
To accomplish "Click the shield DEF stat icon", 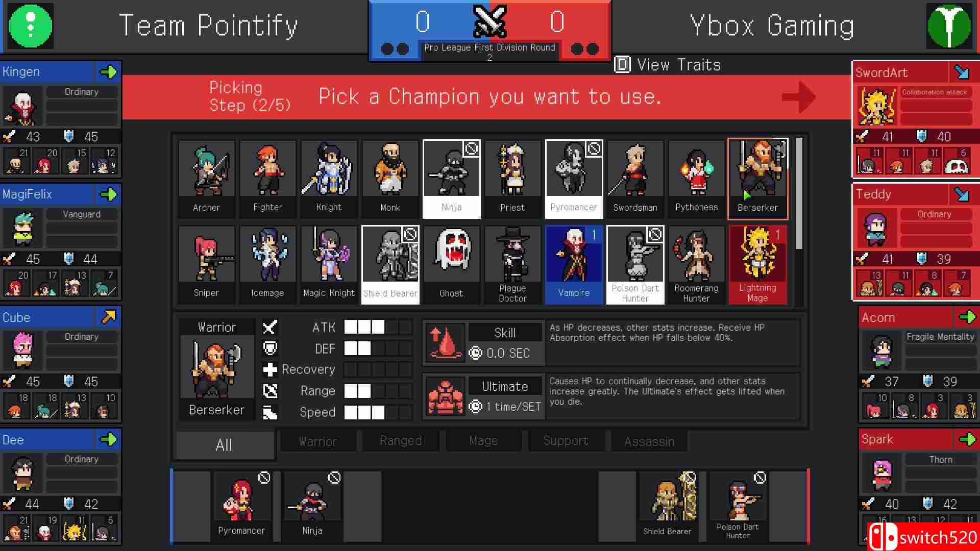I will 269,348.
